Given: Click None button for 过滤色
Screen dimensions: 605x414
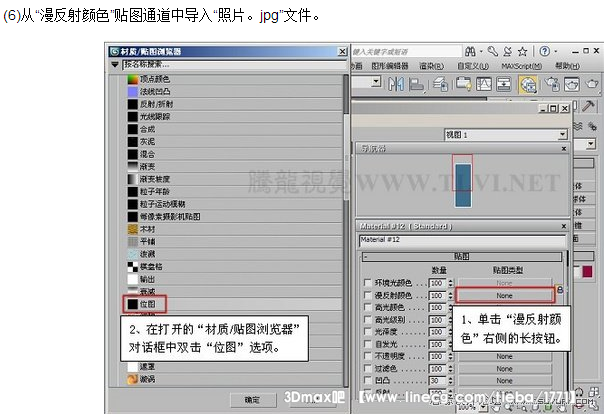Looking at the screenshot, I should coord(504,369).
